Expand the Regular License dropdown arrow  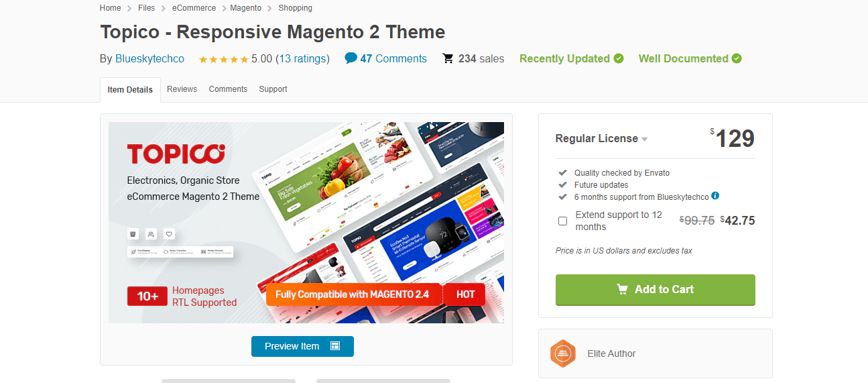tap(644, 140)
